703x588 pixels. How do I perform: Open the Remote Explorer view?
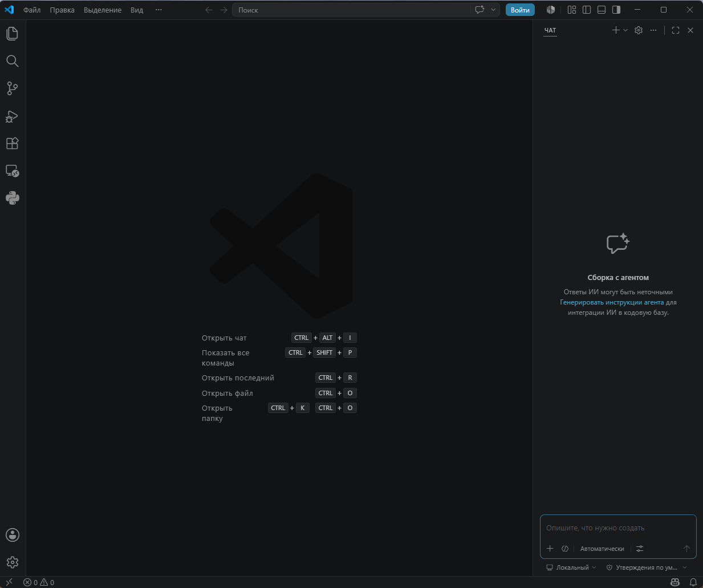coord(13,171)
